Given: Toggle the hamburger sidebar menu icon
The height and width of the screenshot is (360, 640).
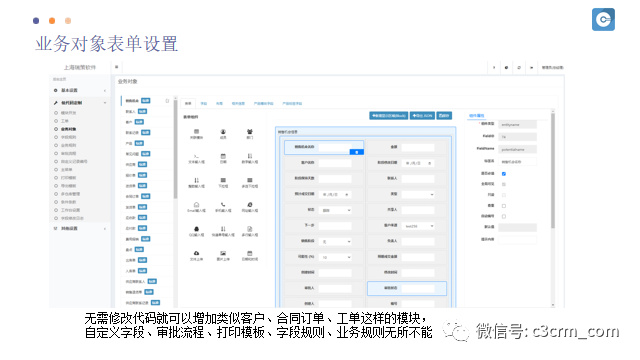Looking at the screenshot, I should pos(117,67).
